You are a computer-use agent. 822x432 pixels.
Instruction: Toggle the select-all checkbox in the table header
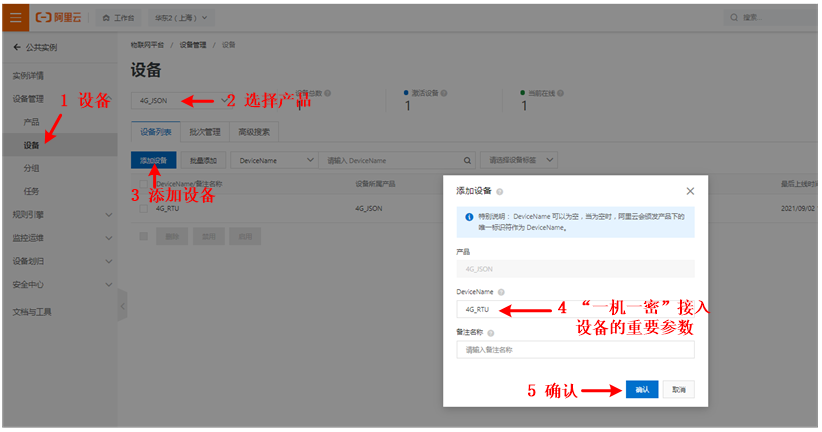143,184
